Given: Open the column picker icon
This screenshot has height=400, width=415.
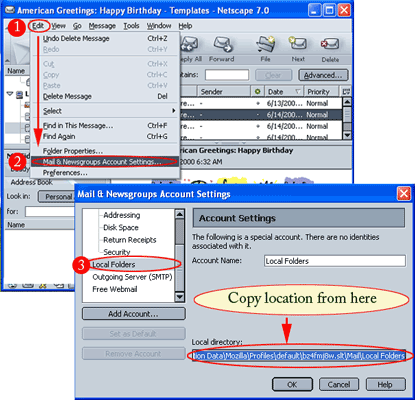Looking at the screenshot, I should click(x=346, y=91).
